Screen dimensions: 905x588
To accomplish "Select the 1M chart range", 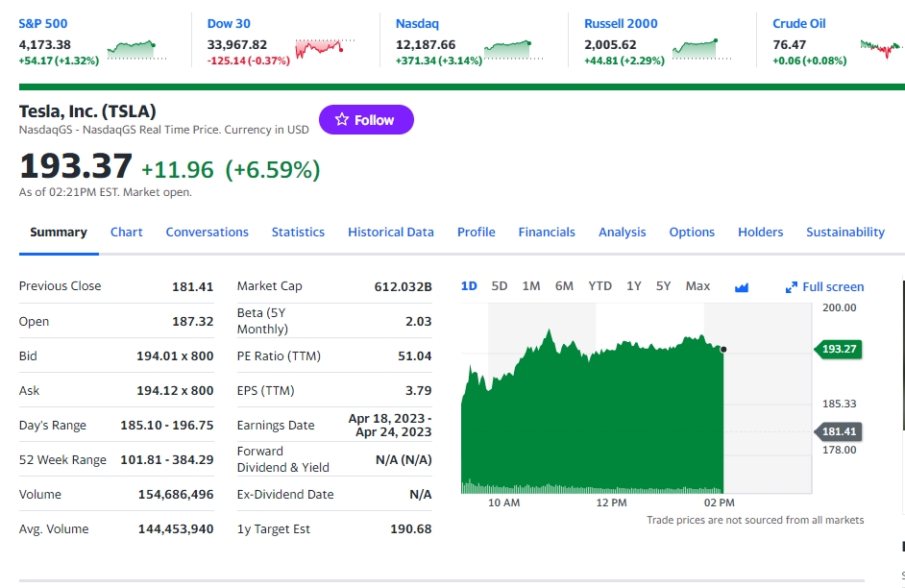I will click(x=531, y=286).
